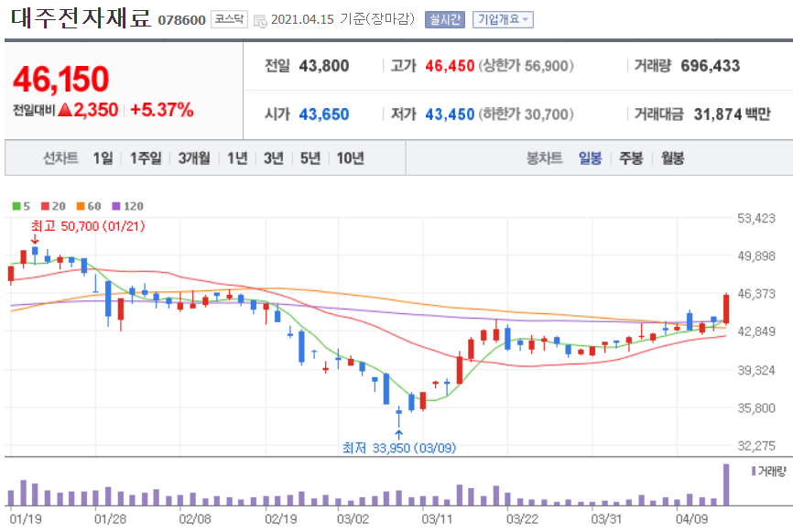Click the 32,275 price axis label
The width and height of the screenshot is (793, 532).
[x=756, y=446]
